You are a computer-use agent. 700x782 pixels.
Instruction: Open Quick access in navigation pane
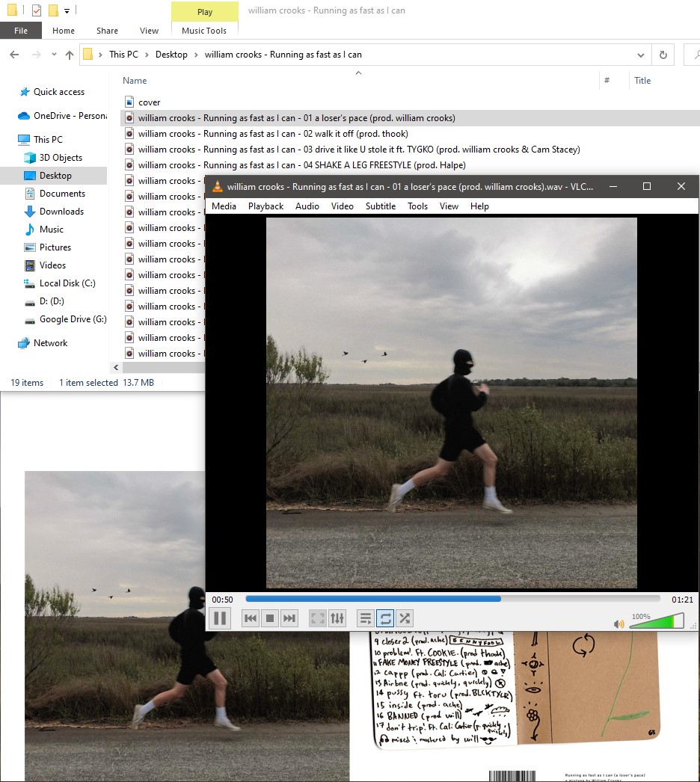click(x=59, y=92)
